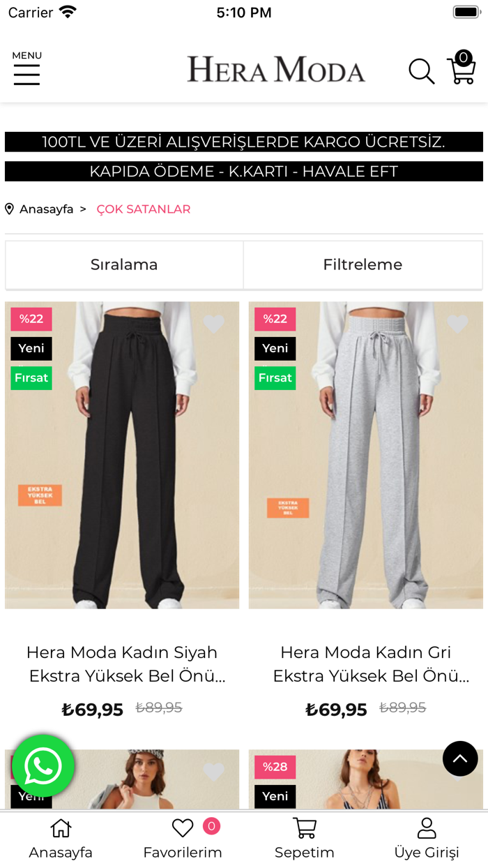Image resolution: width=488 pixels, height=868 pixels.
Task: Open Favorilerim heart icon in bottom bar
Action: [182, 828]
